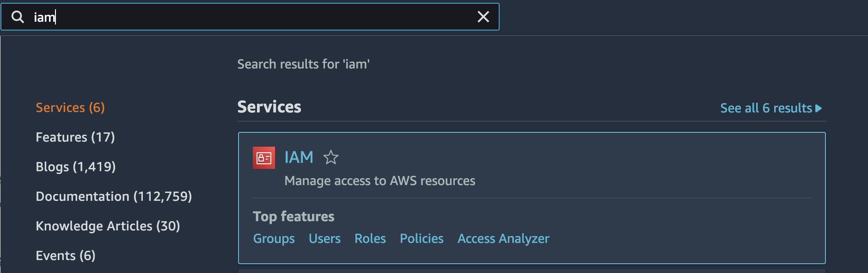Expand all results with 'See all 6 results'
Image resolution: width=868 pixels, height=273 pixels.
pyautogui.click(x=766, y=108)
